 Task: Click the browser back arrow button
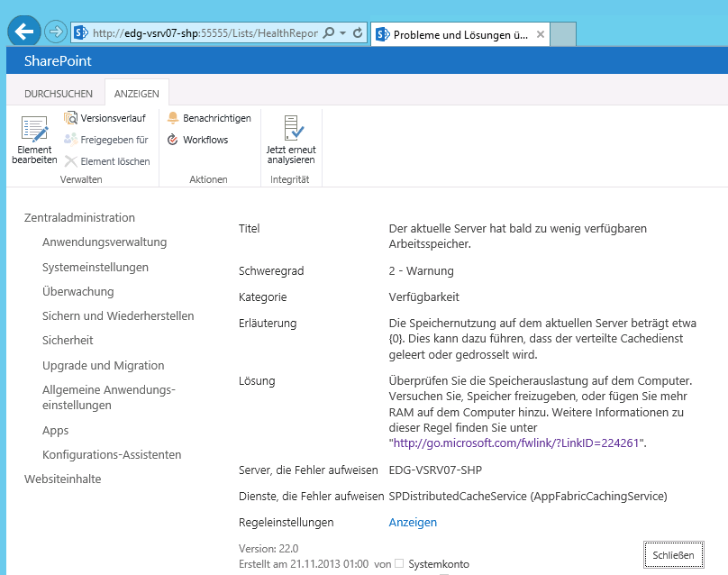click(24, 32)
